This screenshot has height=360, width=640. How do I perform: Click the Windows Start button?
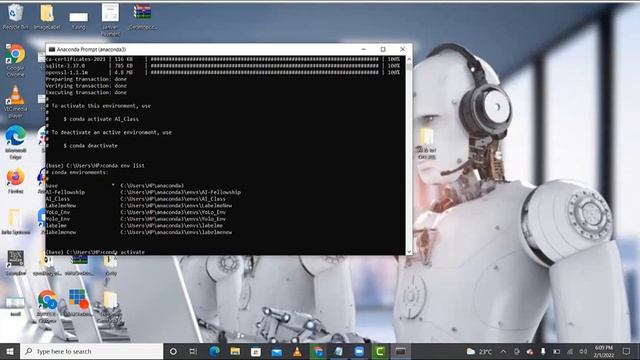10,351
